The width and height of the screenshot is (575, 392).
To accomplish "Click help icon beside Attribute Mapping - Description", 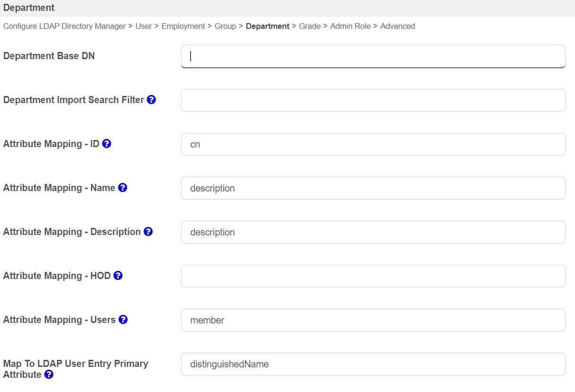I will [148, 232].
